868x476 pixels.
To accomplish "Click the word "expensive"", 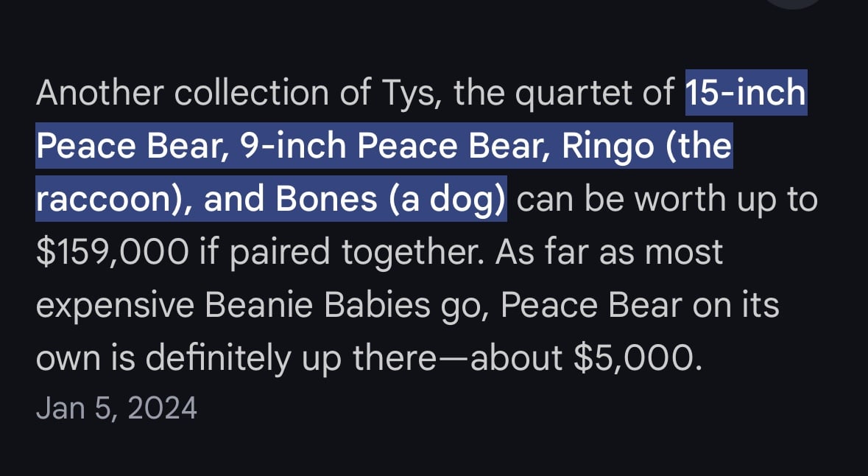I will pos(115,307).
